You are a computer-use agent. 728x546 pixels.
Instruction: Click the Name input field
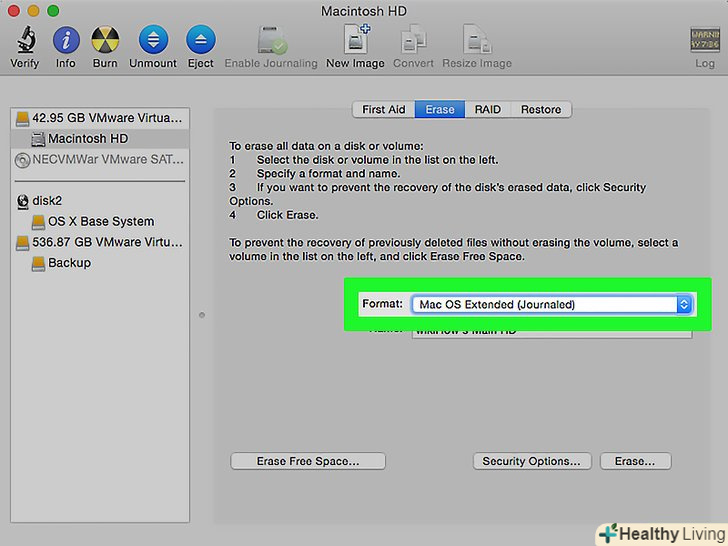pos(552,334)
